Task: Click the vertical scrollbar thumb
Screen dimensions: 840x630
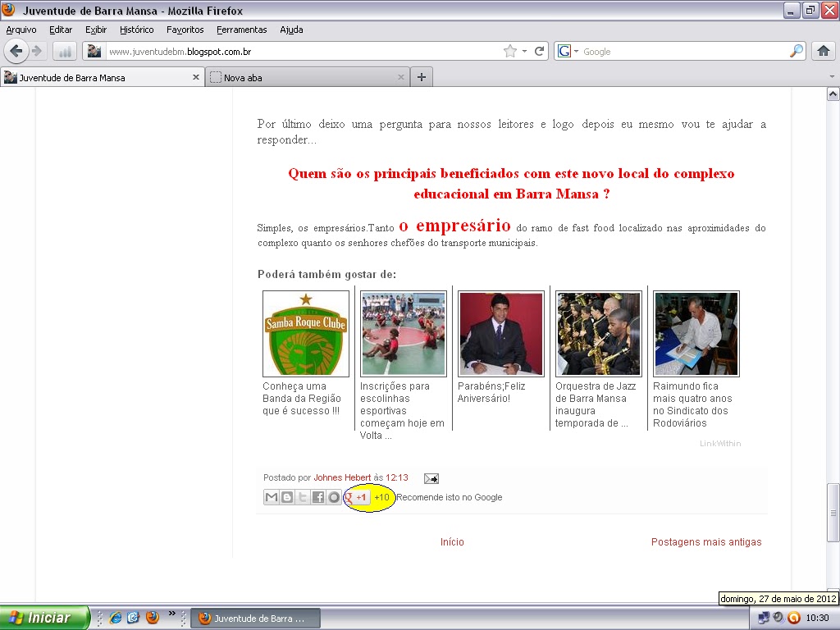Action: [x=833, y=513]
